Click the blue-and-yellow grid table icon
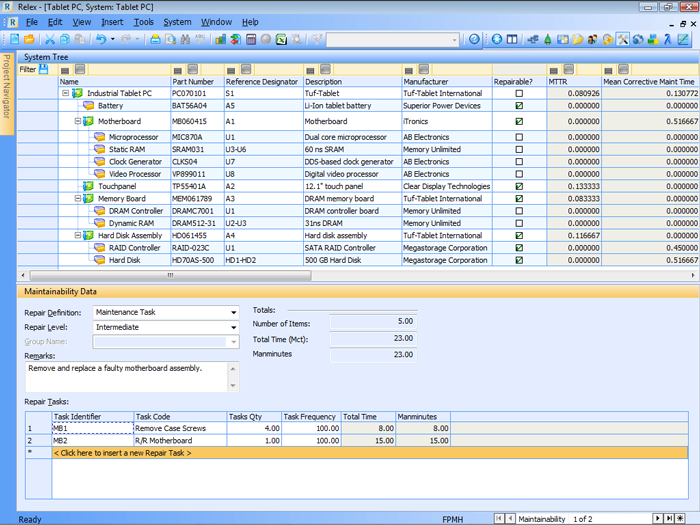This screenshot has width=700, height=525. point(562,39)
